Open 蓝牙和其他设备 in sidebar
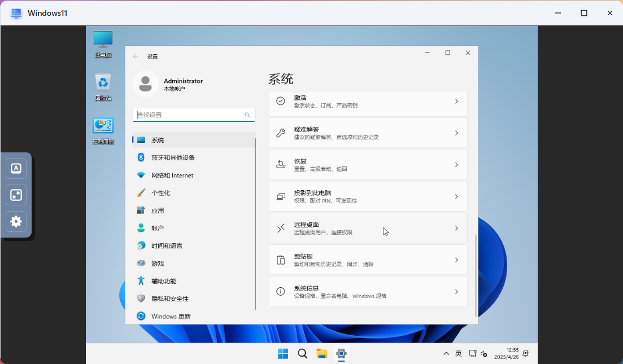Screen dimensions: 623x364 (x=194, y=157)
